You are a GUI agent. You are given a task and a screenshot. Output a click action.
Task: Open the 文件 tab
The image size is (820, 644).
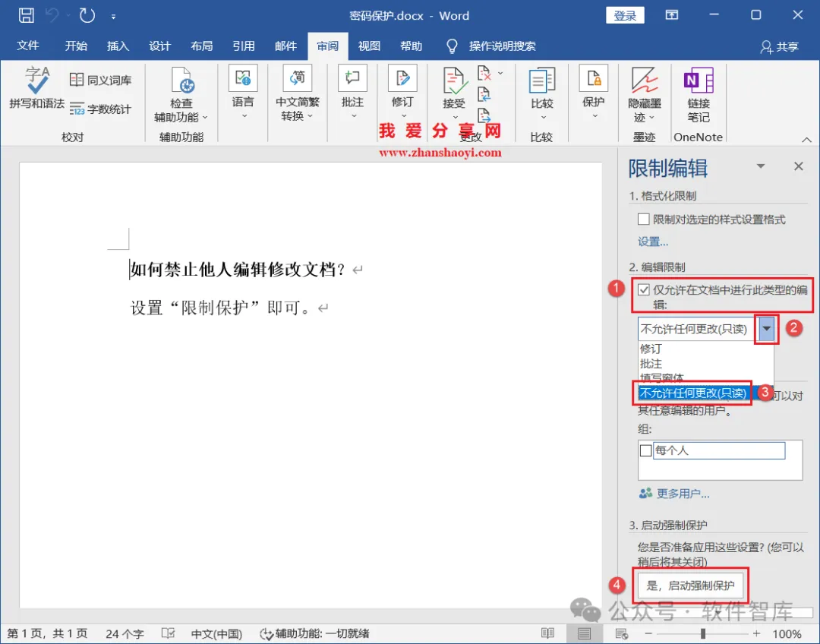[28, 46]
